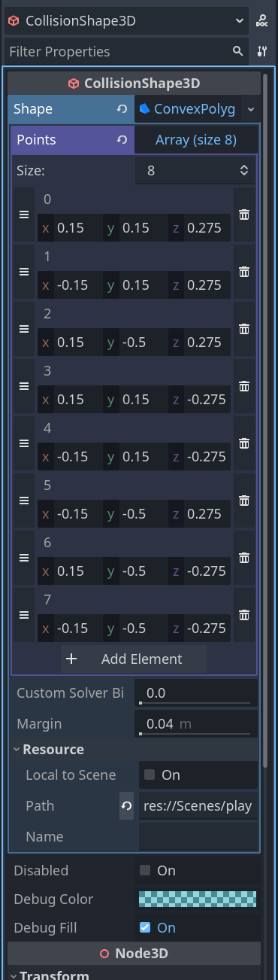Viewport: 278px width, 980px height.
Task: Toggle the Local to Scene checkbox
Action: pyautogui.click(x=150, y=775)
